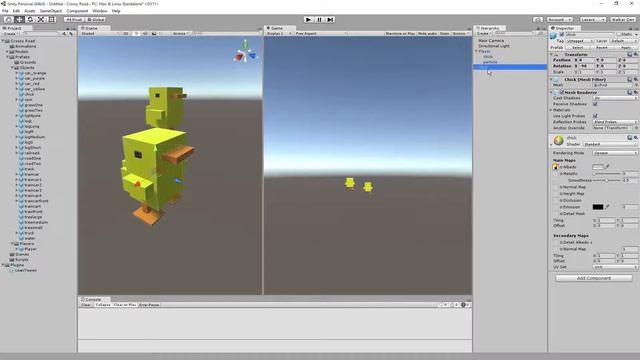Open the LeanTween folder in Project
The height and width of the screenshot is (360, 640).
[x=25, y=270]
